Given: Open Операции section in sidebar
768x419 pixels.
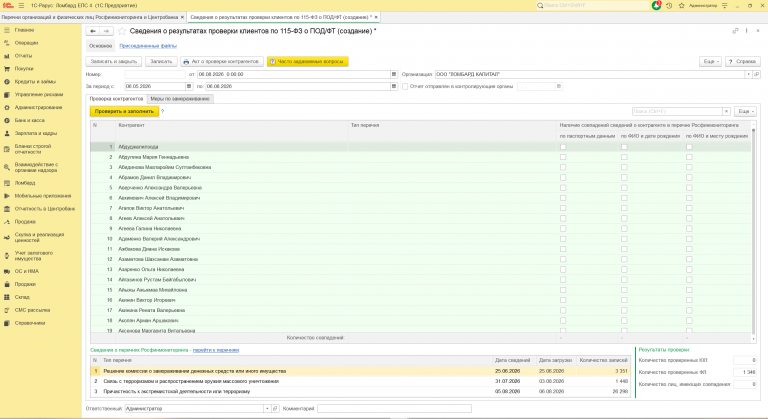Looking at the screenshot, I should [26, 43].
